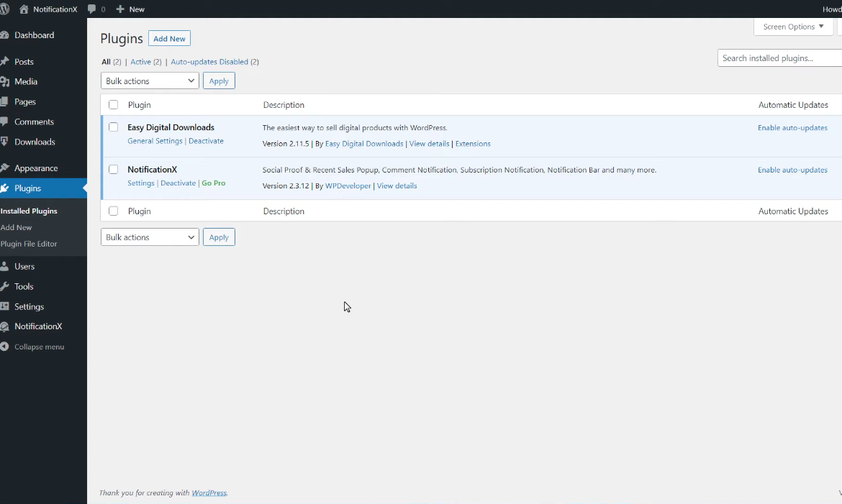Enable auto-updates for Easy Digital Downloads
842x504 pixels.
click(792, 128)
